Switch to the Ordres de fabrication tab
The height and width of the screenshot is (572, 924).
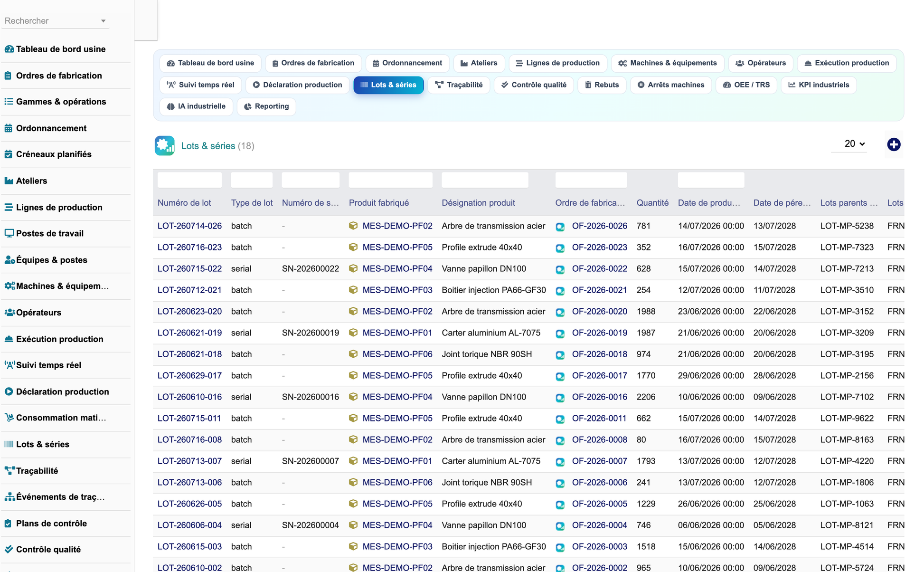tap(313, 63)
